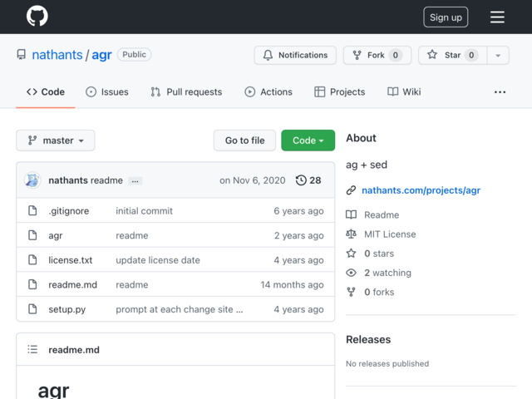This screenshot has height=399, width=532.
Task: Click the Fork count badge
Action: coord(396,55)
